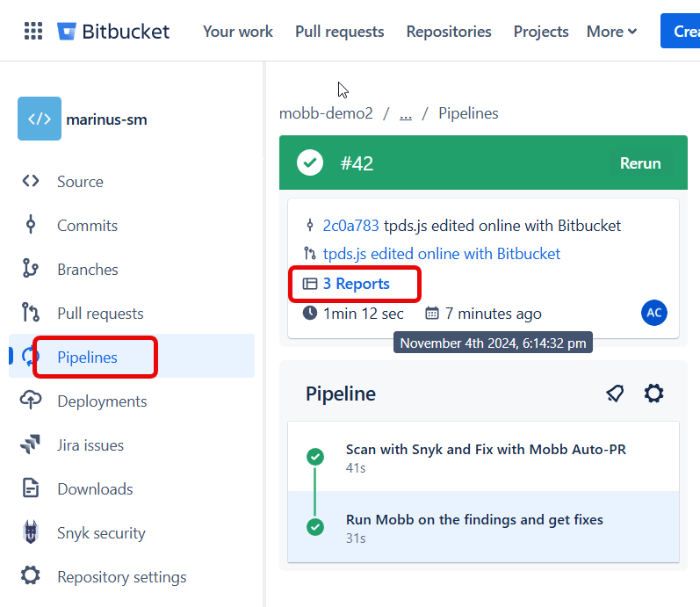Click the pin icon in Pipeline panel

click(x=615, y=394)
